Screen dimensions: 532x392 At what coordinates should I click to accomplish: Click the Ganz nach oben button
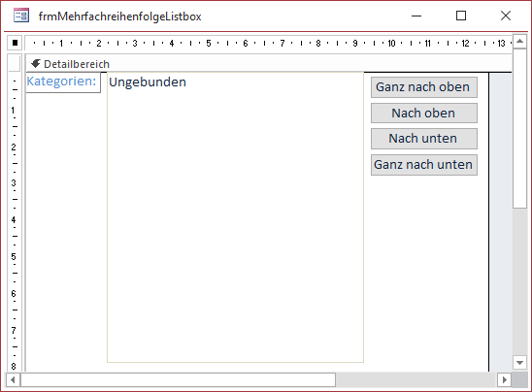424,87
